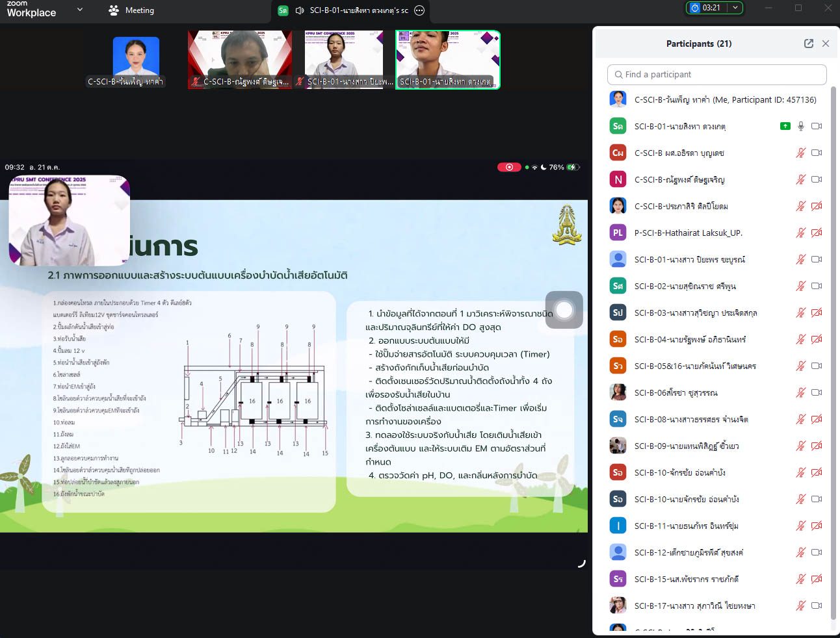Toggle the muted microphone for SCI-B-02-นายสุจิณราช
The image size is (840, 638).
click(801, 286)
